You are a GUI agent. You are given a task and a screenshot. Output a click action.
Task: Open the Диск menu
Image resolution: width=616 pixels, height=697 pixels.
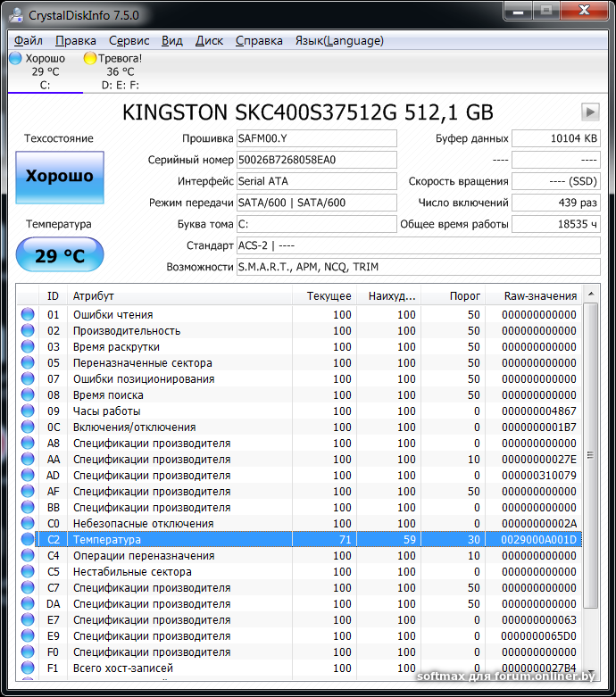coord(209,40)
